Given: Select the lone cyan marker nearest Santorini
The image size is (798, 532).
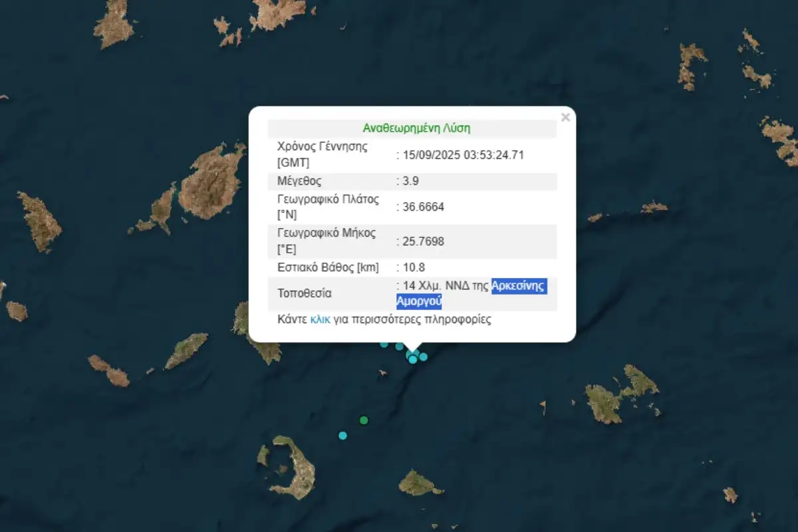Looking at the screenshot, I should (342, 436).
